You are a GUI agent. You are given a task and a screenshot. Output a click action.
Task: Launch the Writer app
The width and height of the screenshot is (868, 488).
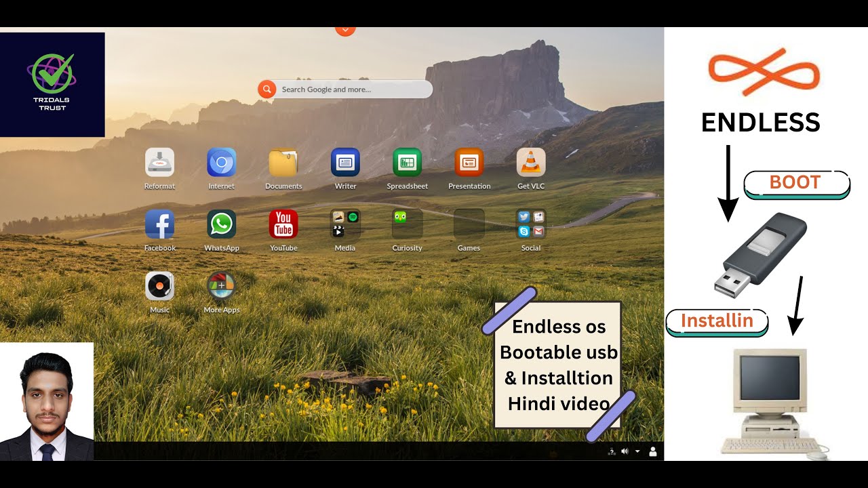pyautogui.click(x=345, y=163)
